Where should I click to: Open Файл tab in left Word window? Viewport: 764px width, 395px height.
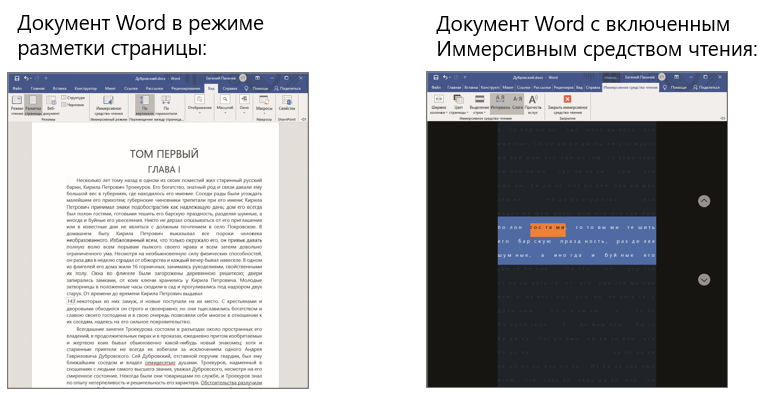(x=17, y=89)
